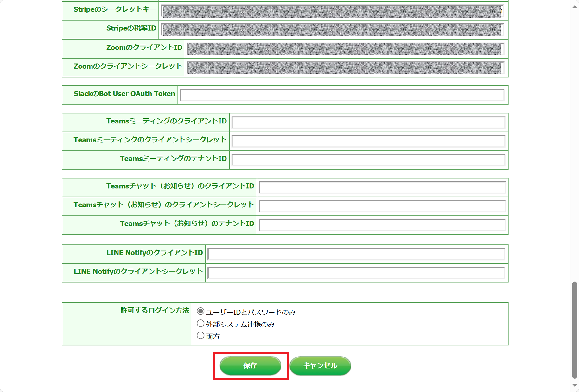Click the キャンセル (Cancel) button
Image resolution: width=579 pixels, height=392 pixels.
[320, 366]
